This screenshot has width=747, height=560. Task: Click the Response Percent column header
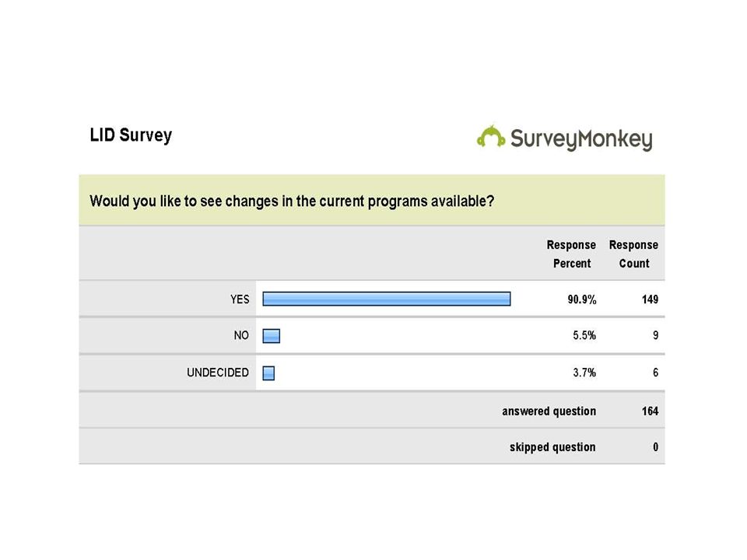[x=571, y=254]
